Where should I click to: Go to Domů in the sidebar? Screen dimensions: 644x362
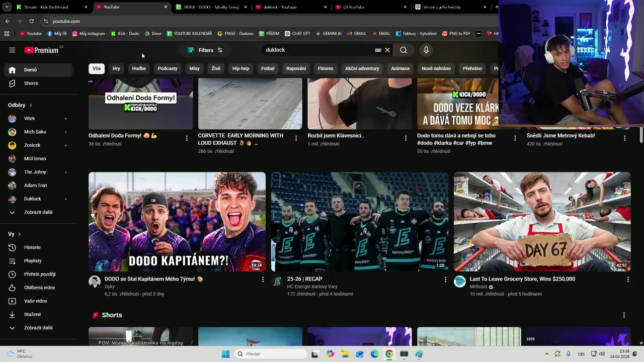38,70
